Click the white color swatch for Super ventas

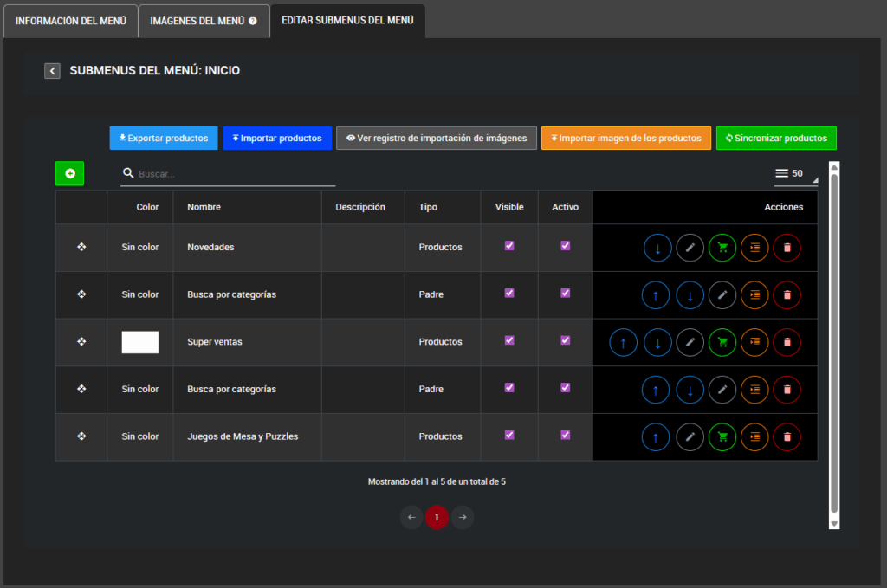click(x=139, y=342)
